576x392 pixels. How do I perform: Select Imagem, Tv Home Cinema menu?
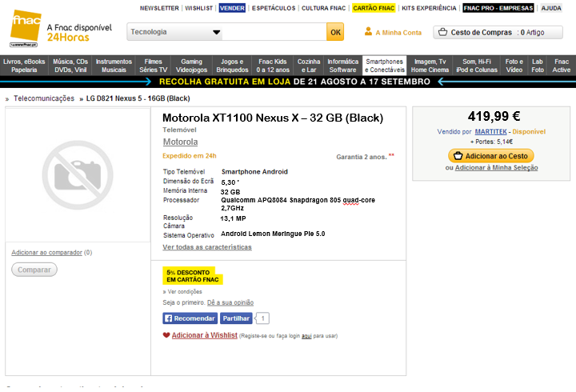tap(430, 66)
